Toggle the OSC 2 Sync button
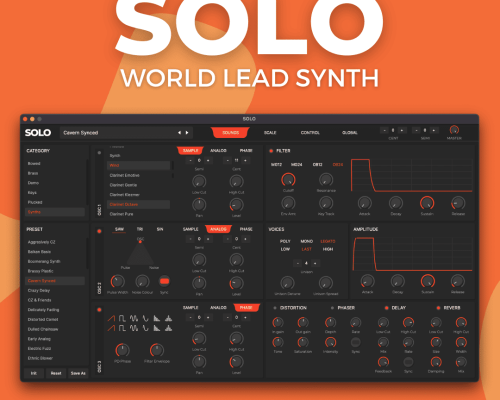The height and width of the screenshot is (400, 500). click(x=164, y=281)
